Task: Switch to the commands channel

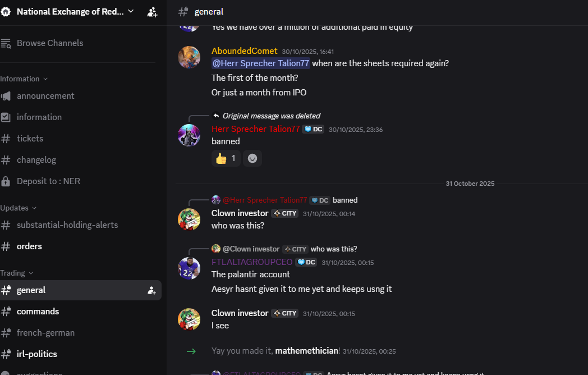Action: pos(38,312)
